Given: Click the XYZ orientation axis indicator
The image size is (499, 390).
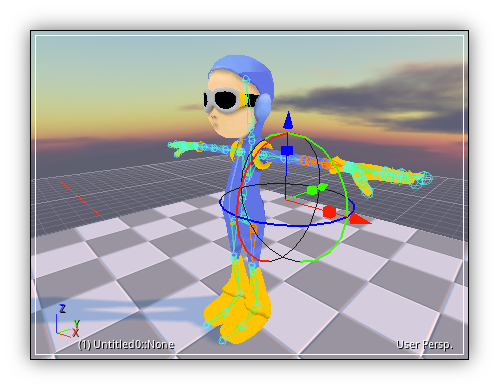Looking at the screenshot, I should point(68,321).
